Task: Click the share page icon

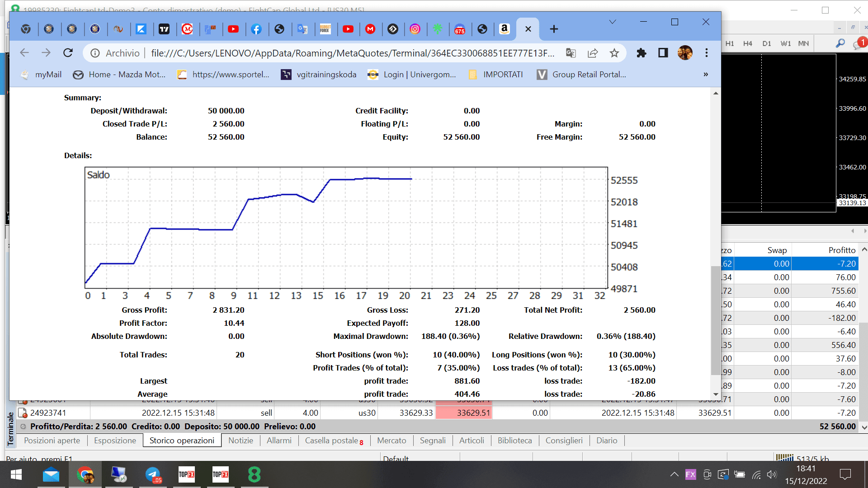Action: [x=593, y=53]
